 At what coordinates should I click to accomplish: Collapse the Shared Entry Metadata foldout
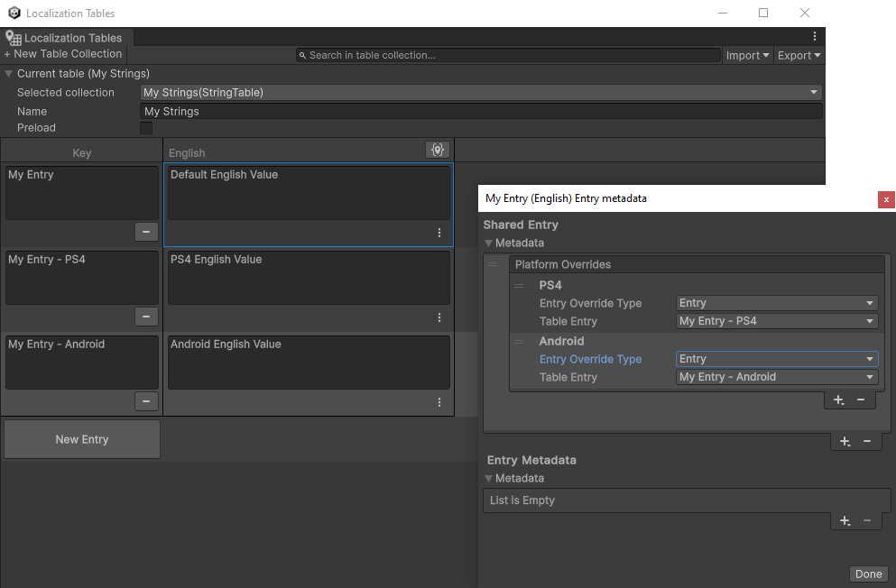(489, 243)
